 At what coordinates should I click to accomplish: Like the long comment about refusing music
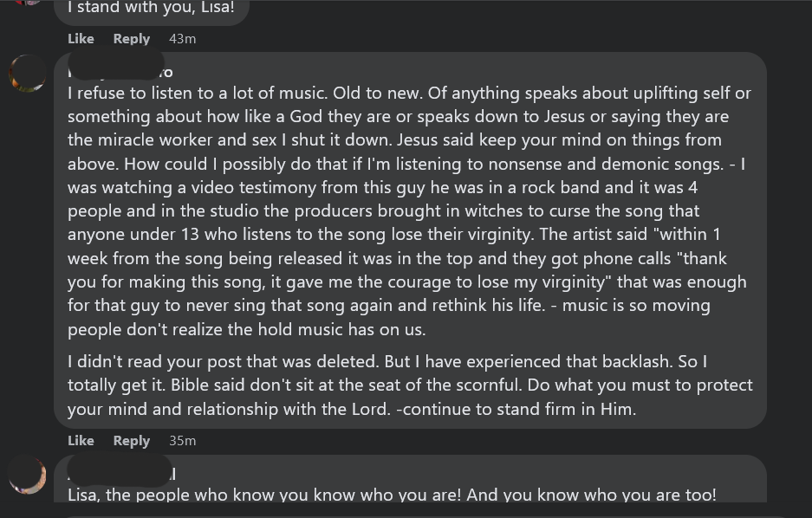pyautogui.click(x=81, y=441)
